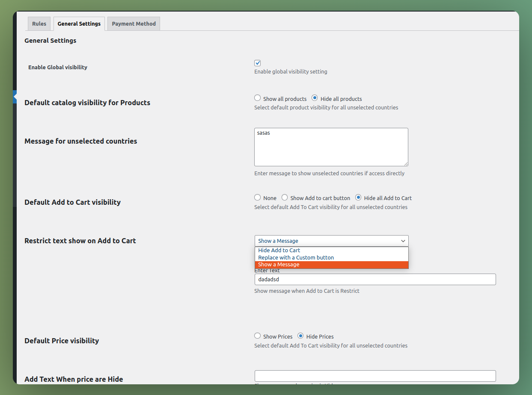
Task: Uncheck Enable Global visibility checkbox
Action: (x=258, y=63)
